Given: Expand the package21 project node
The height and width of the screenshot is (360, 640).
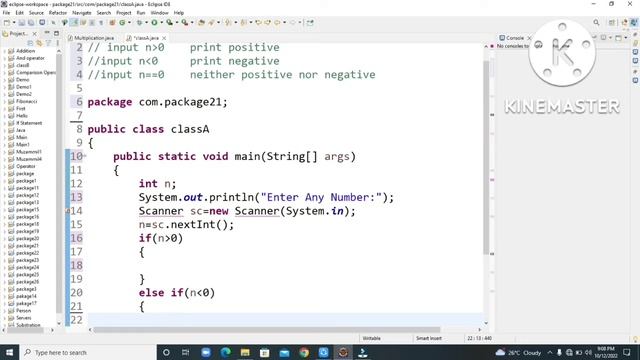Looking at the screenshot, I should click(5, 246).
